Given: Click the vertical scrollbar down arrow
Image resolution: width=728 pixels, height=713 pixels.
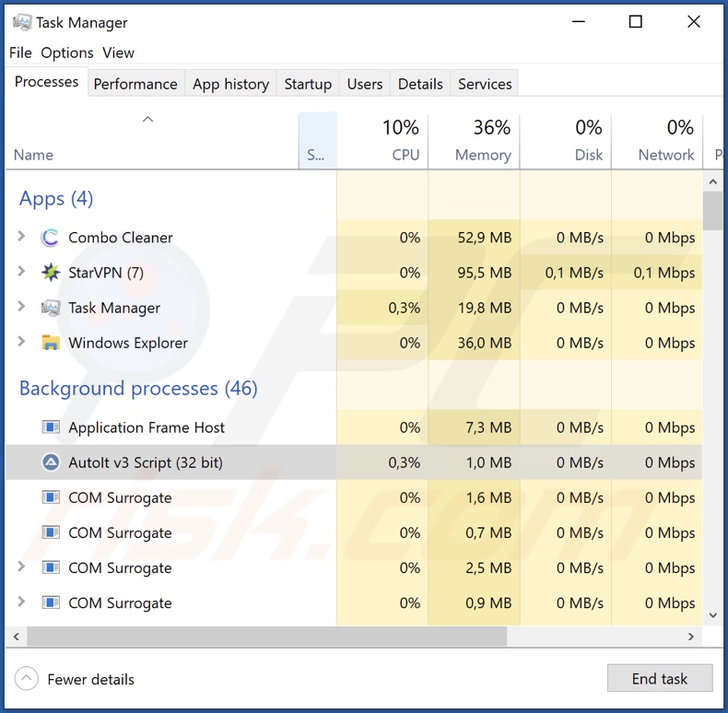Looking at the screenshot, I should click(713, 615).
